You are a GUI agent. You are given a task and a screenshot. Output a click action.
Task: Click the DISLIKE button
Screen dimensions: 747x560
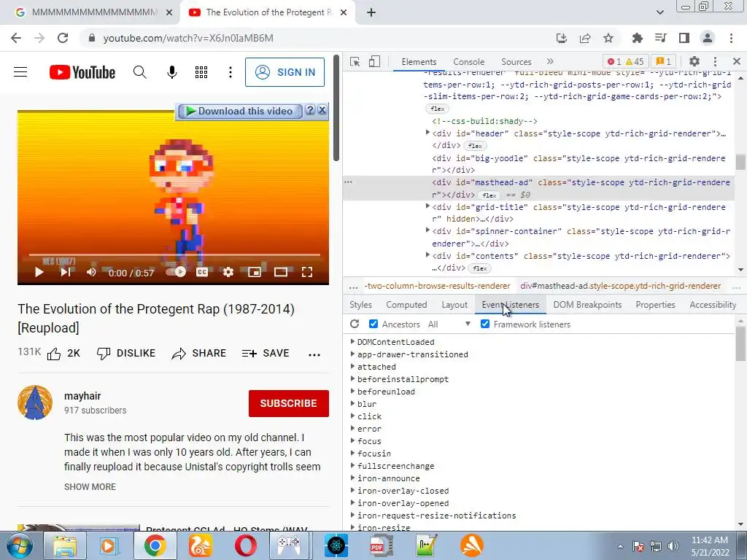126,354
